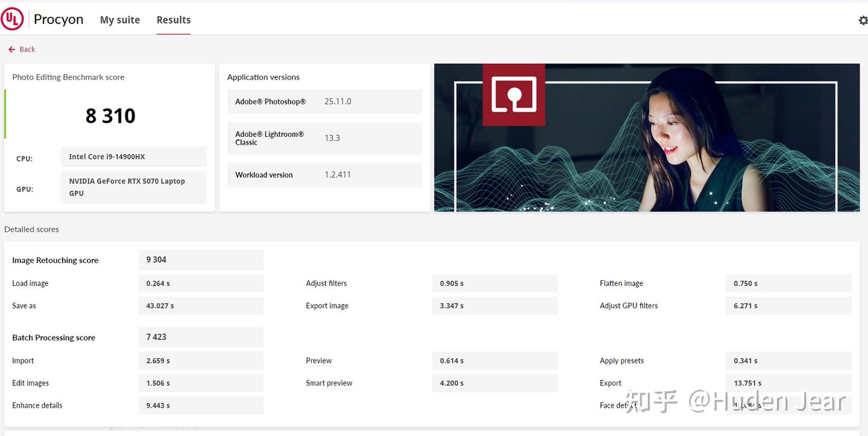
Task: Click the "GPU:" label
Action: [25, 189]
